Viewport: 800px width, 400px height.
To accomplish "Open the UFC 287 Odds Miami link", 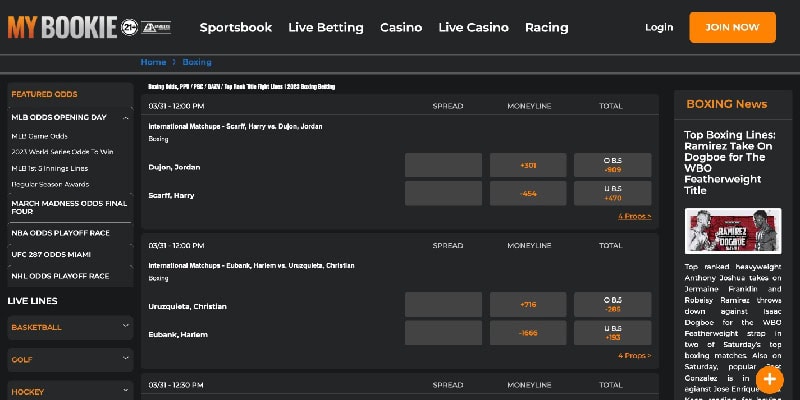I will pyautogui.click(x=51, y=255).
